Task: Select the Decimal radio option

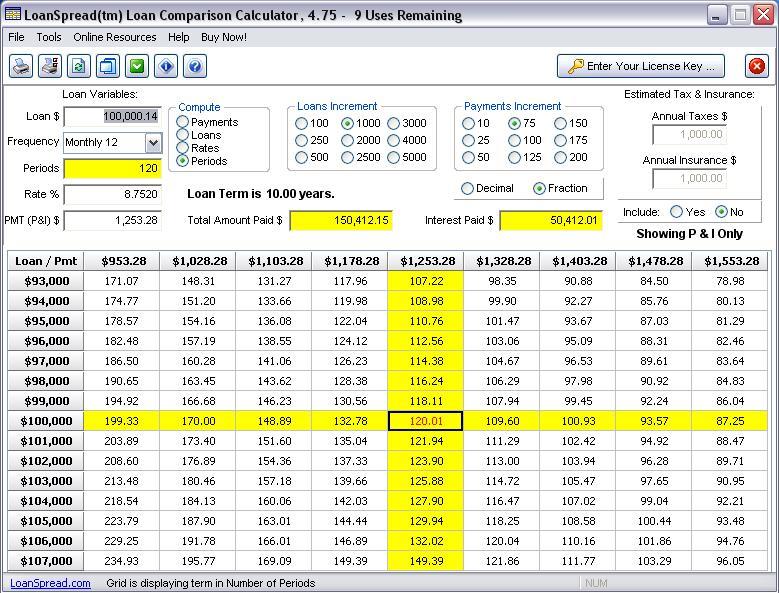Action: (467, 189)
